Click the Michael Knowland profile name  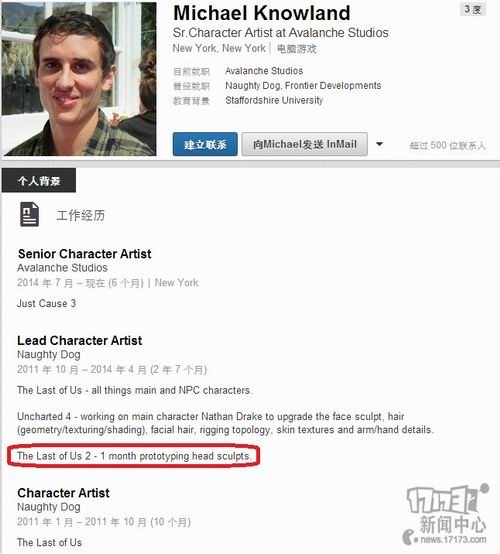(262, 13)
